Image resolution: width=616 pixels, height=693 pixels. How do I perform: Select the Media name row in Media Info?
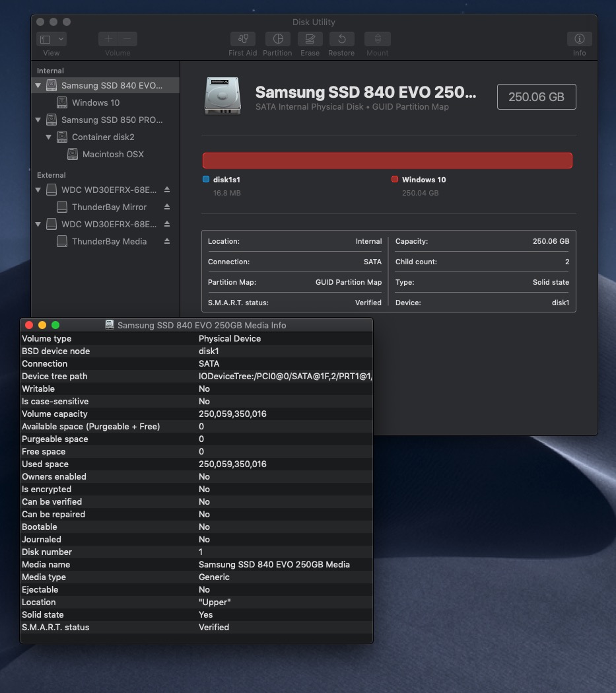[197, 564]
